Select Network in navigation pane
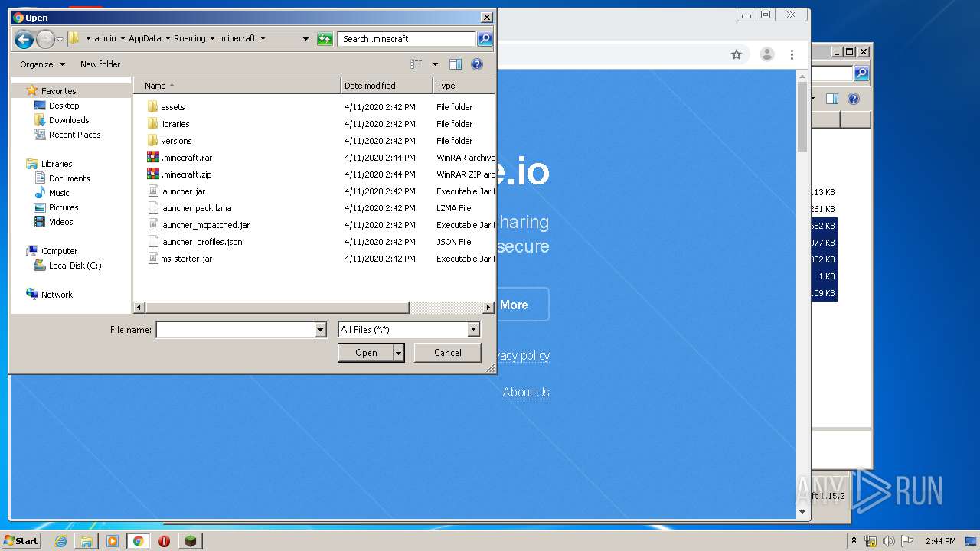Image resolution: width=980 pixels, height=551 pixels. [x=57, y=294]
